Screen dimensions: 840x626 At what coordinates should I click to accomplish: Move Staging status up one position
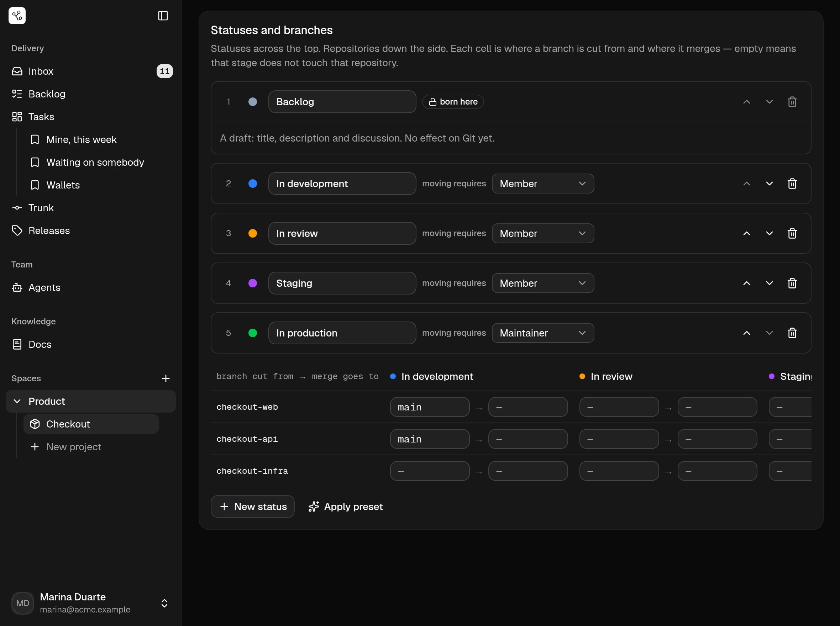pos(746,283)
